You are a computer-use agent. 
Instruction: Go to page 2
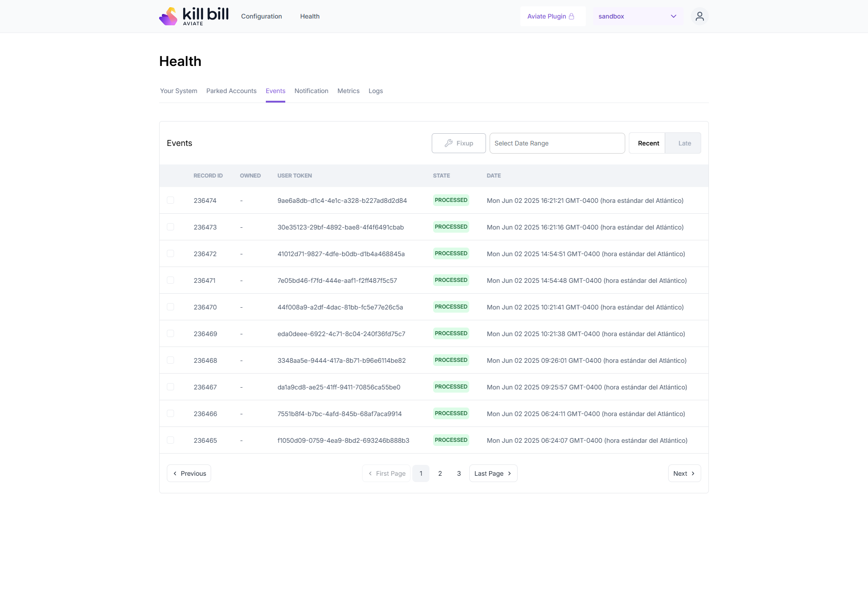tap(440, 473)
